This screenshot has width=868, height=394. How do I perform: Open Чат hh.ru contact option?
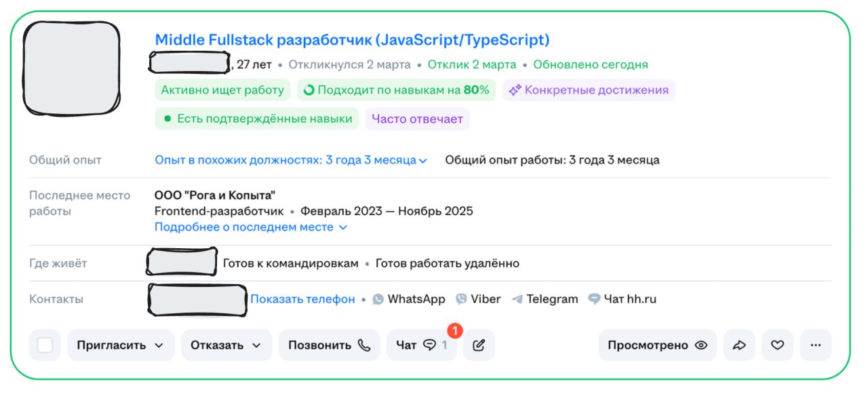(623, 299)
